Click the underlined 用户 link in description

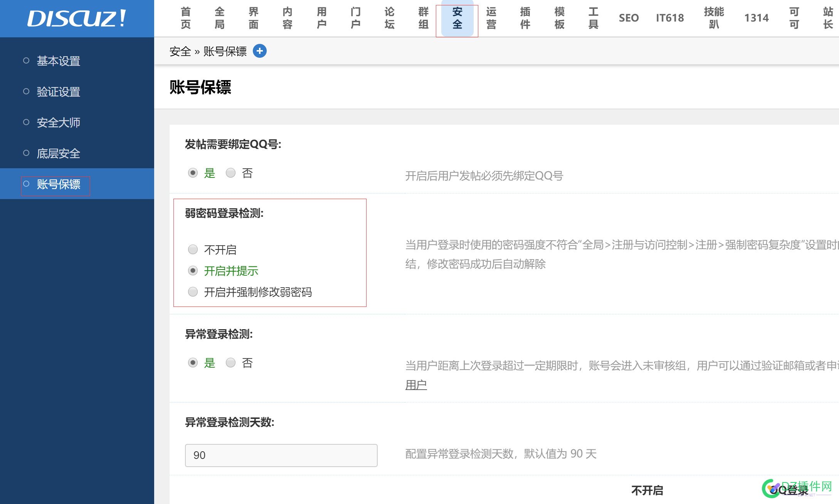click(416, 385)
